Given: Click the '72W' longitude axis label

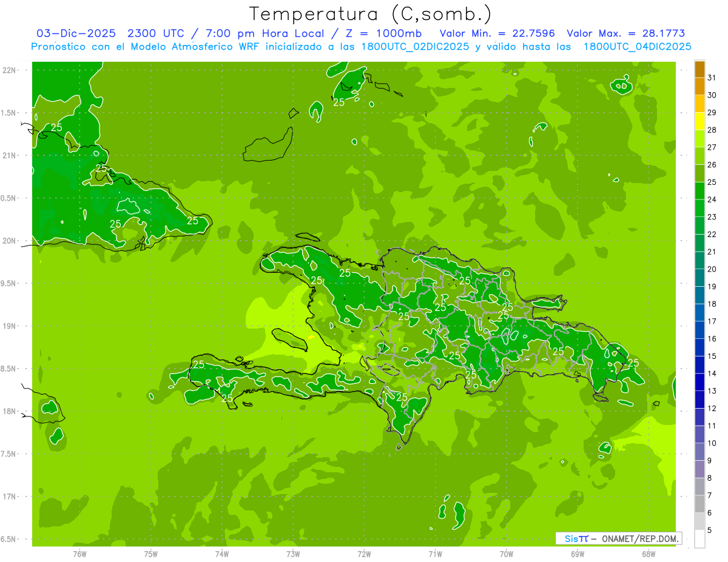Looking at the screenshot, I should coord(364,554).
